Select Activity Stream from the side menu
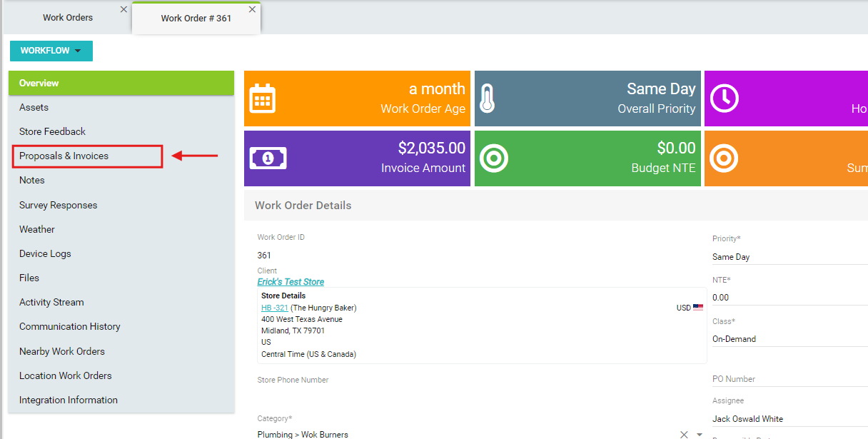Viewport: 868px width, 439px height. click(51, 303)
